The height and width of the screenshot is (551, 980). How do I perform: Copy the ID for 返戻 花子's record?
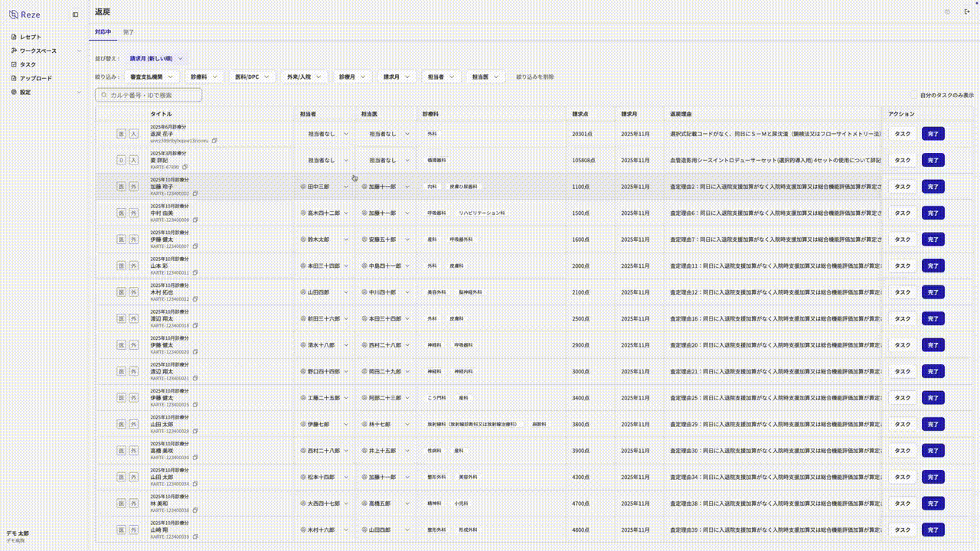(215, 141)
